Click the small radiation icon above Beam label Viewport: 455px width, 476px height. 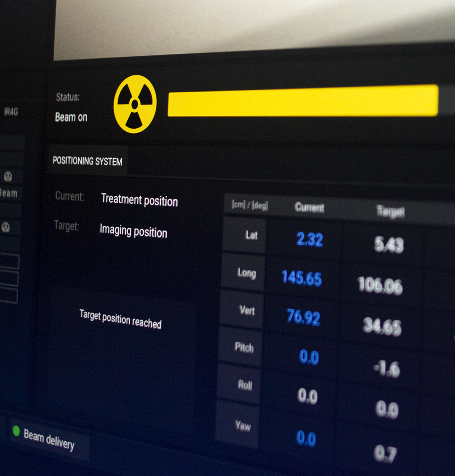pos(8,176)
